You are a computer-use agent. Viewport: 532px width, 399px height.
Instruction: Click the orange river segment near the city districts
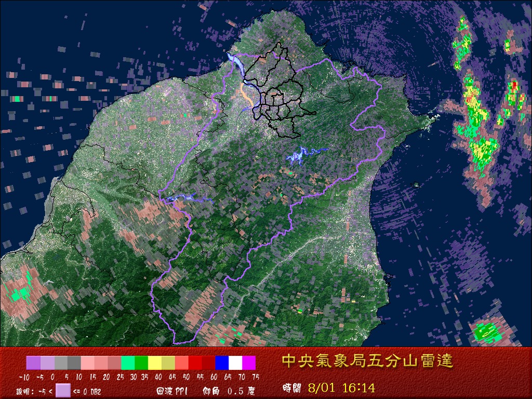pyautogui.click(x=246, y=96)
